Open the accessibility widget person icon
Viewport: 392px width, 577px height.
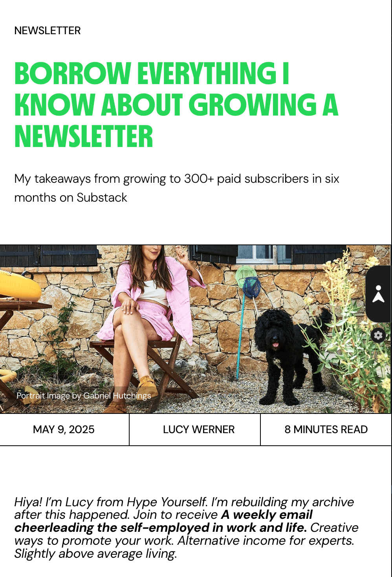click(x=378, y=294)
